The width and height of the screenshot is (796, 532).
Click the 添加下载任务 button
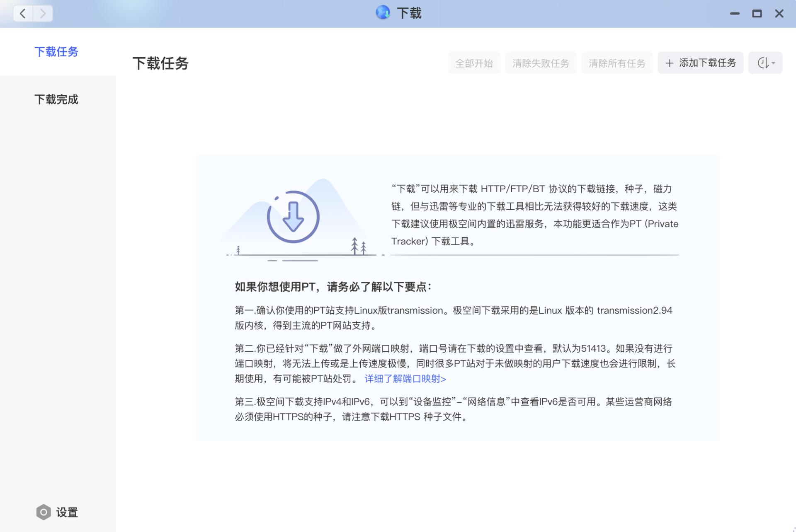(x=700, y=63)
